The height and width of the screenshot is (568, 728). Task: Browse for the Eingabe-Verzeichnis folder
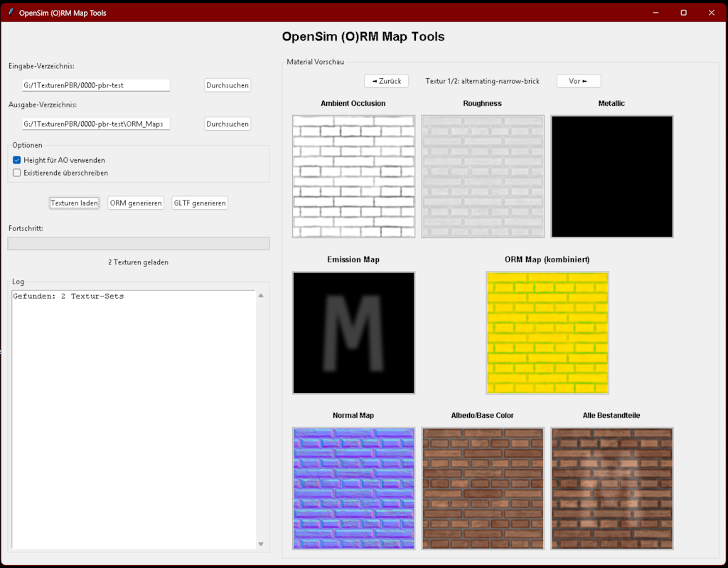point(227,85)
